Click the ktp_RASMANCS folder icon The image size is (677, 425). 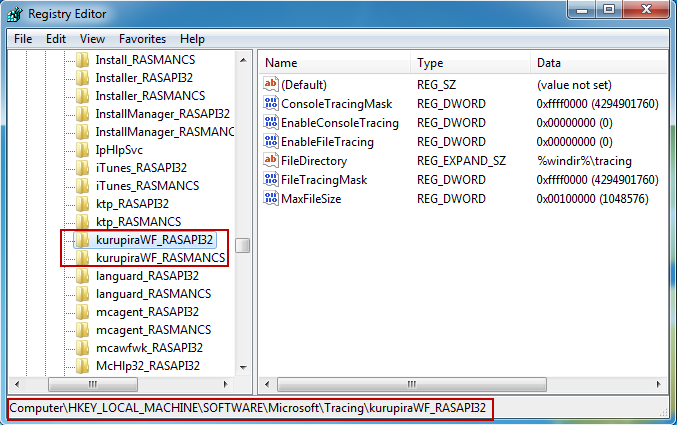point(82,222)
